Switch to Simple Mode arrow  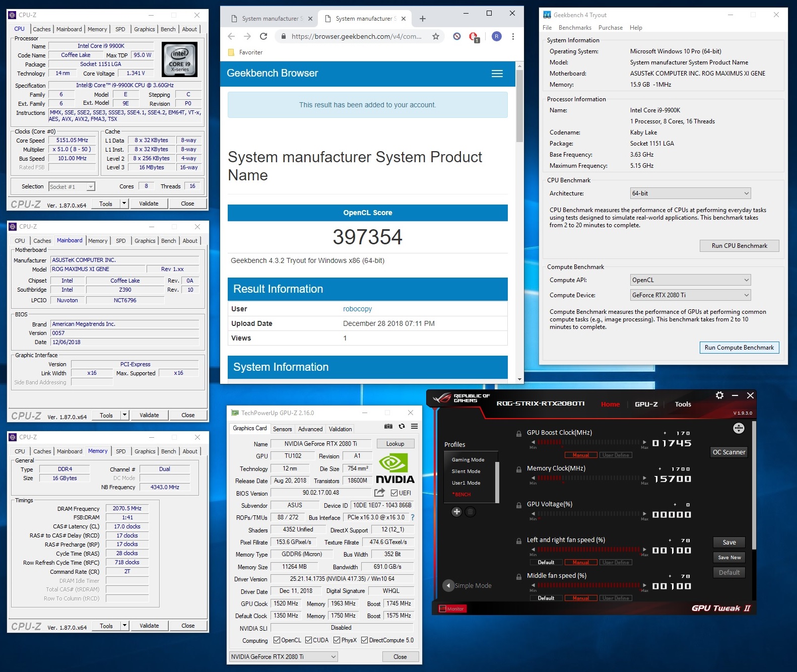[x=448, y=585]
